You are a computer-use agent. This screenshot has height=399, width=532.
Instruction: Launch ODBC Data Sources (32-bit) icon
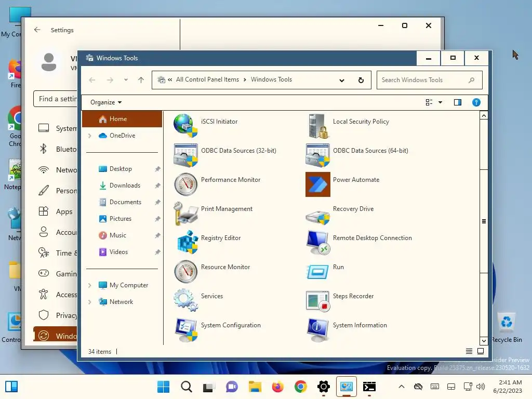pos(185,155)
